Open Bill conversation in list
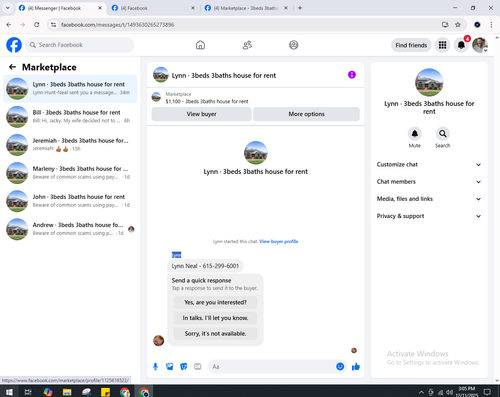 (70, 117)
